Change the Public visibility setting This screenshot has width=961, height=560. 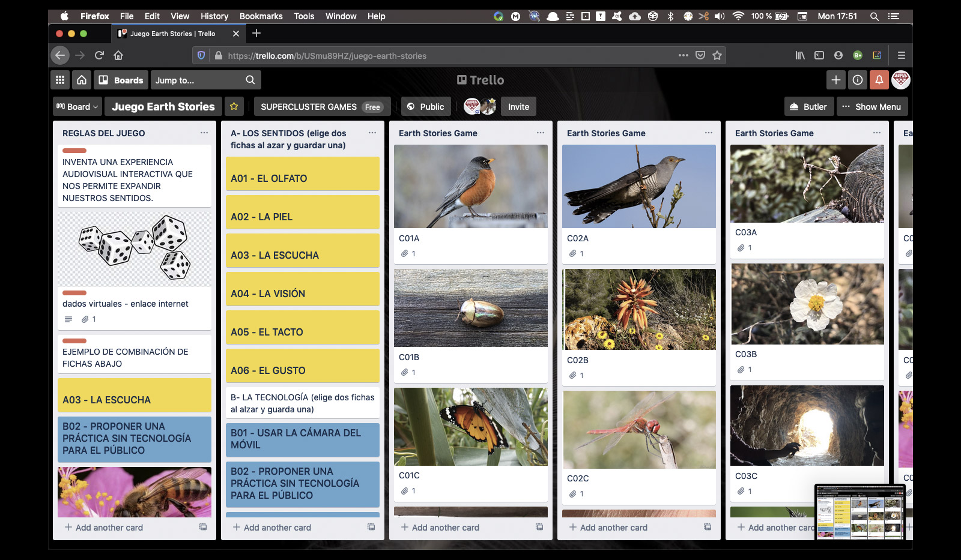[x=426, y=107]
